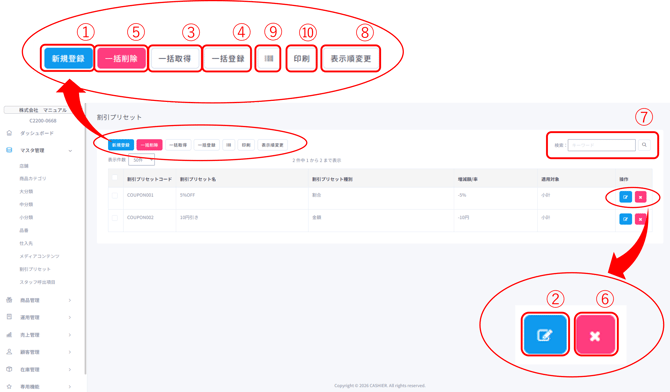This screenshot has height=392, width=670.
Task: Click the 売上管理 bar chart icon
Action: coord(9,335)
